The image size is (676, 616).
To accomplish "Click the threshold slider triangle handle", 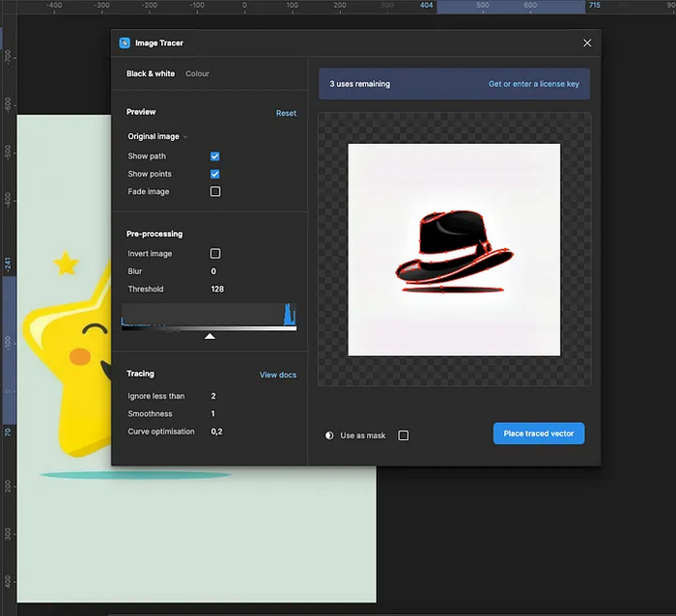I will pyautogui.click(x=210, y=336).
